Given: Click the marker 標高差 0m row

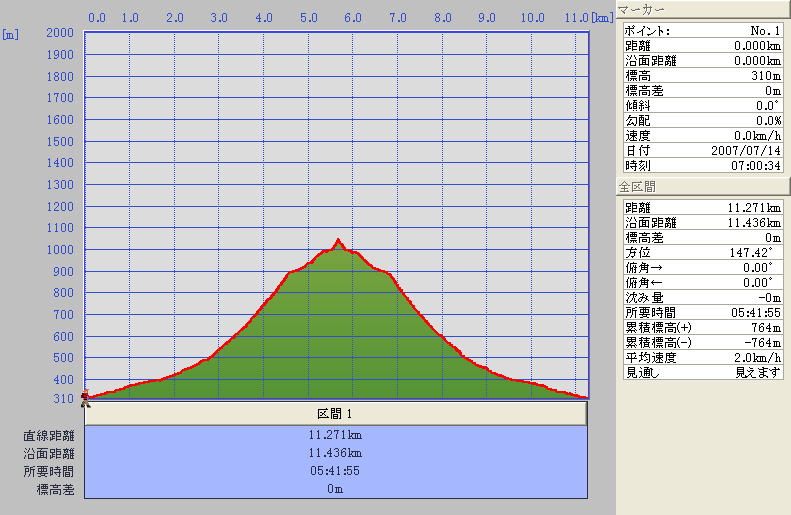Looking at the screenshot, I should coord(703,91).
